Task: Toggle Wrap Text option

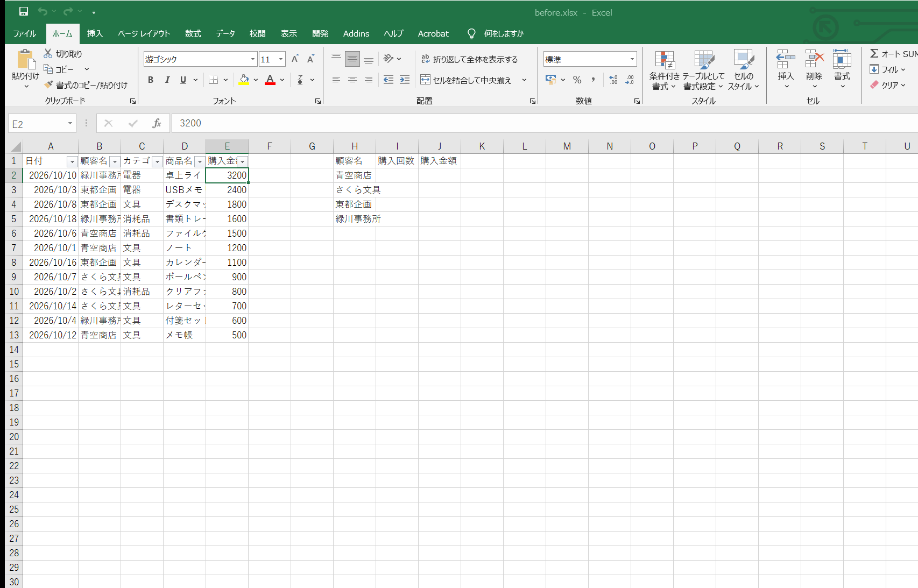Action: tap(469, 59)
